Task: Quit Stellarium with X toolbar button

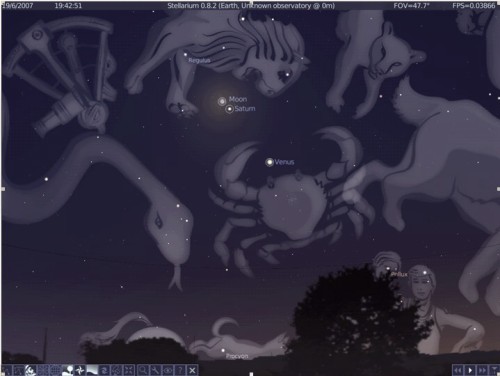Action: [x=192, y=370]
